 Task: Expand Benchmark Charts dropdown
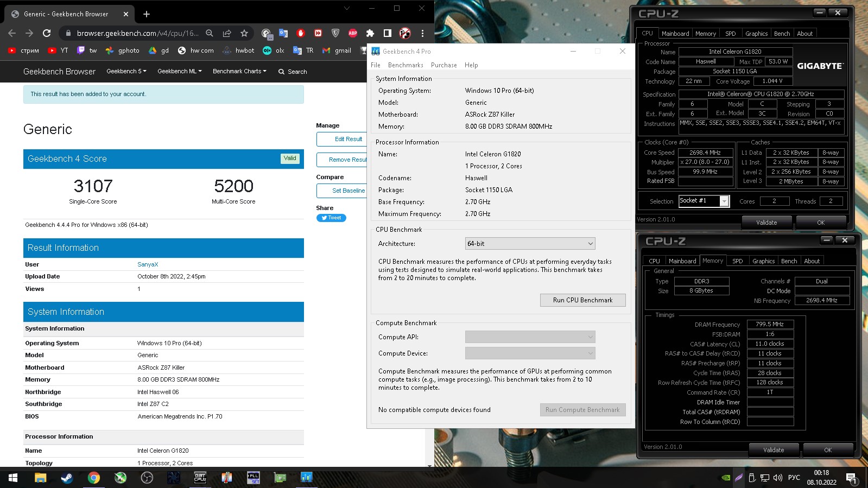click(239, 71)
